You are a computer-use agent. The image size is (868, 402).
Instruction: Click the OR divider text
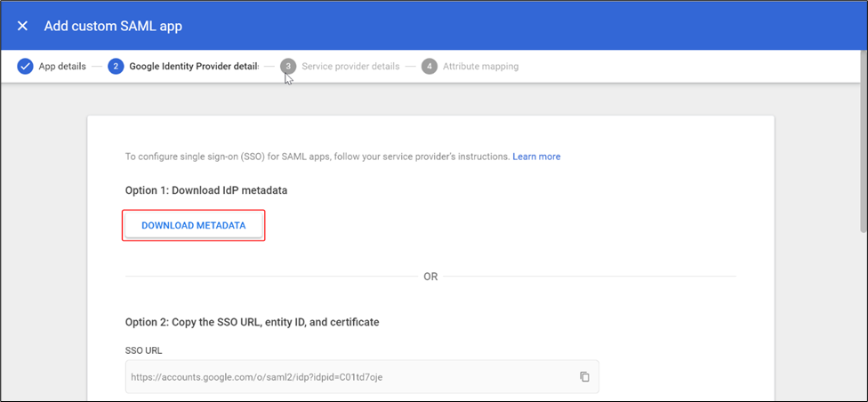[430, 277]
